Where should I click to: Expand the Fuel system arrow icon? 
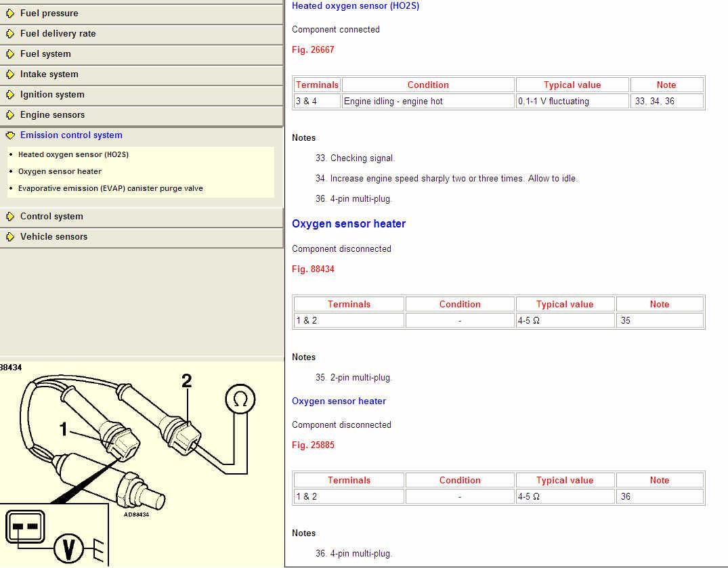[x=10, y=54]
